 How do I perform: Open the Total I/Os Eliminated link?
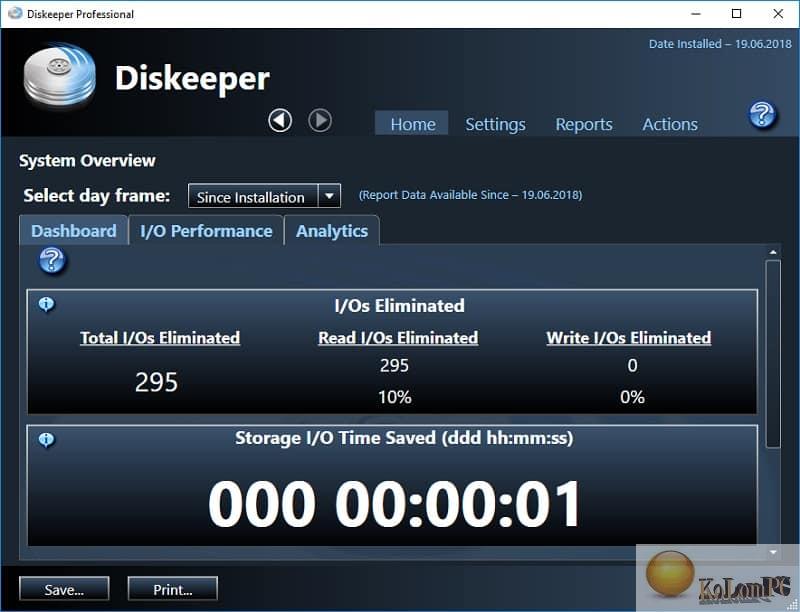(160, 338)
